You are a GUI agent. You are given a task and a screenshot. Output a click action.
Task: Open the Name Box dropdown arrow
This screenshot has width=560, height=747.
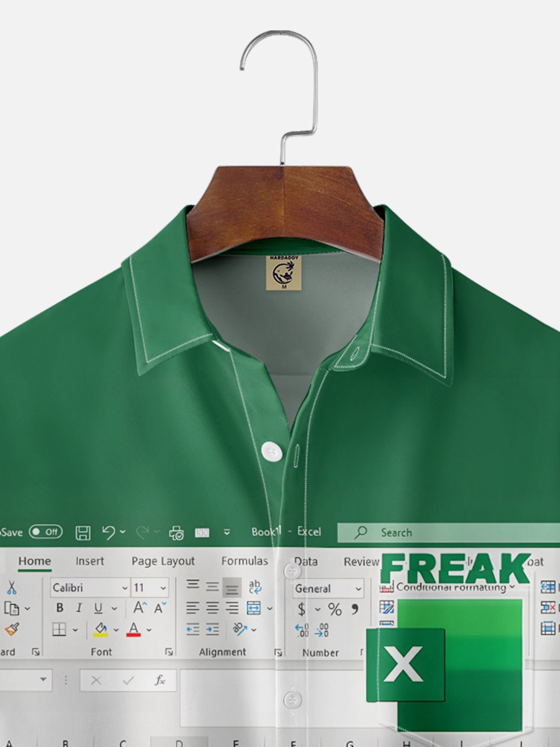click(x=43, y=679)
